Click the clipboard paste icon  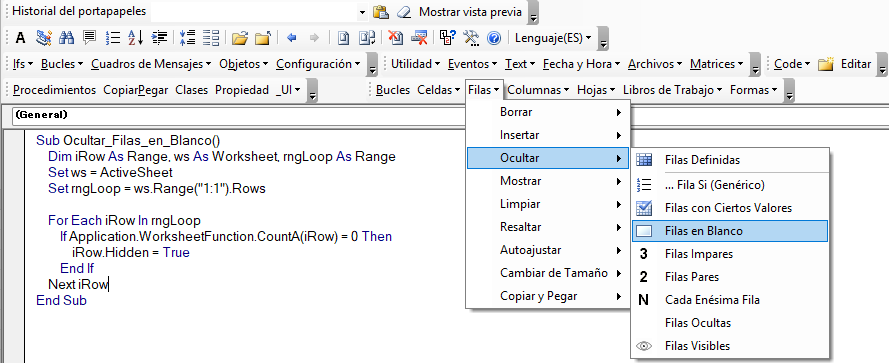click(381, 11)
